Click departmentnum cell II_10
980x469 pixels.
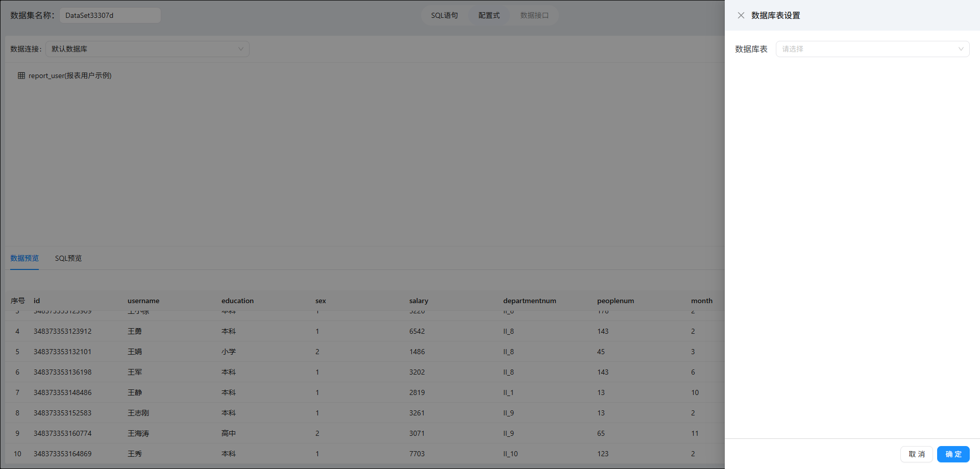tap(510, 454)
